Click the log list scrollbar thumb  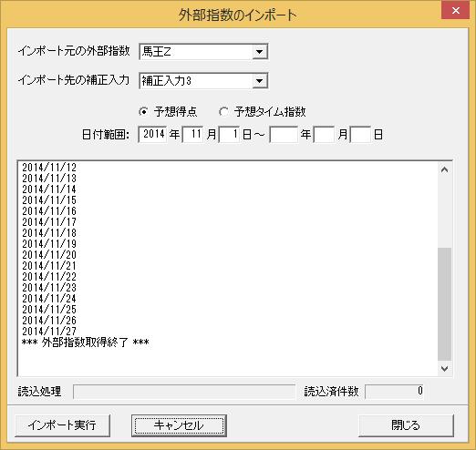point(444,304)
